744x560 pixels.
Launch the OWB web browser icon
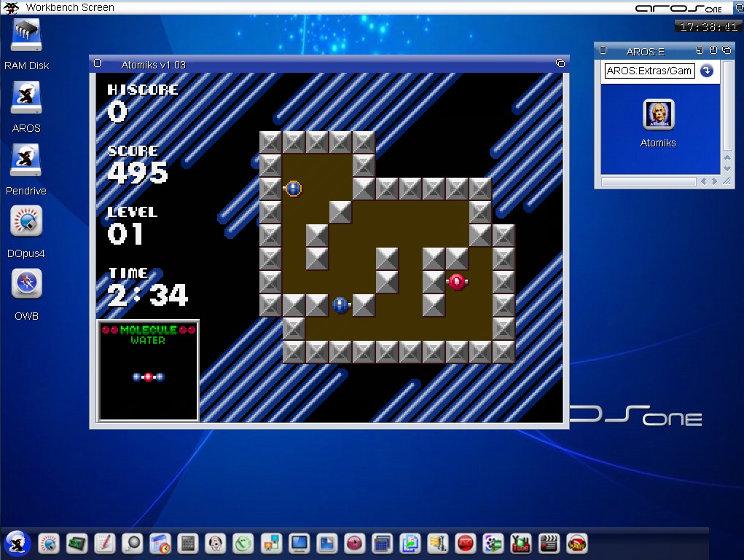tap(26, 285)
